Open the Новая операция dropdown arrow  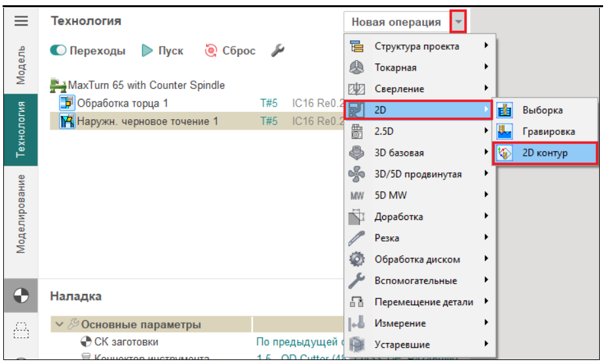click(x=459, y=22)
